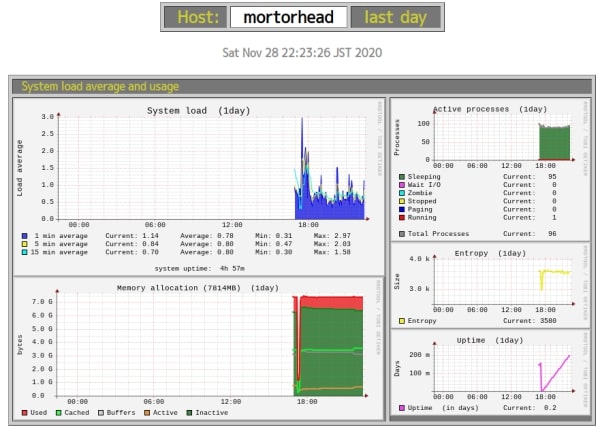Click the magenta Uptime legend swatch
The height and width of the screenshot is (429, 600).
(402, 407)
